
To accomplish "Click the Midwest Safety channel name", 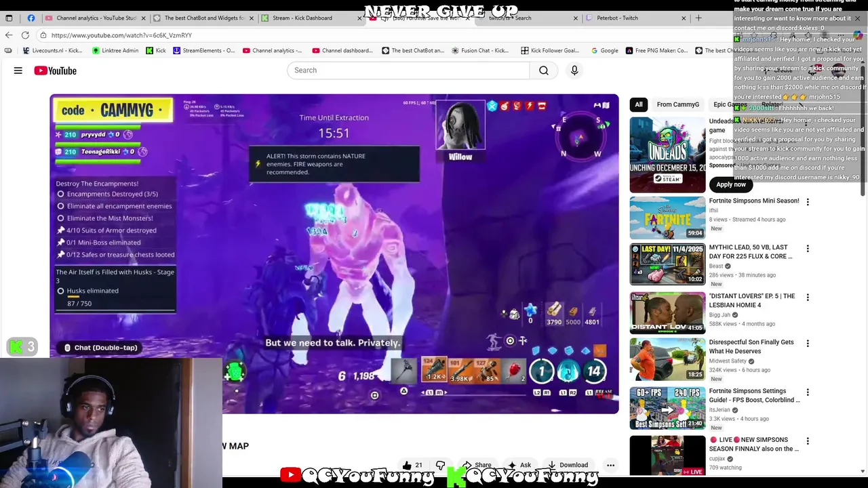I will point(728,361).
